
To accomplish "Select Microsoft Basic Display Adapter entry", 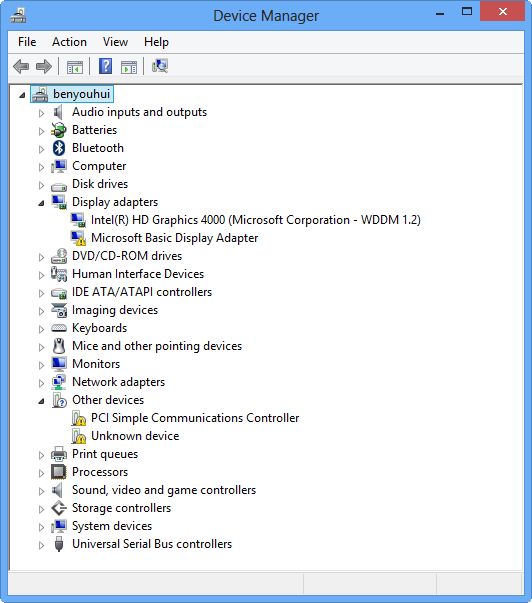I will (x=174, y=238).
